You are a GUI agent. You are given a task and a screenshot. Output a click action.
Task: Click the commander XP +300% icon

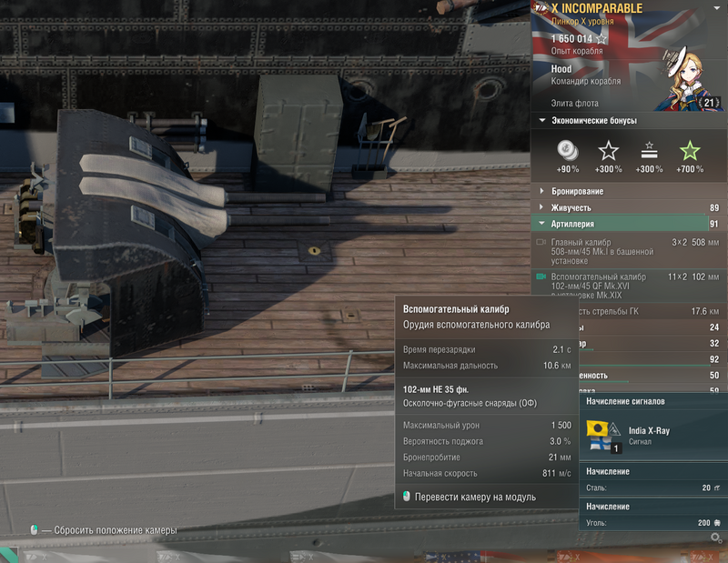[649, 151]
